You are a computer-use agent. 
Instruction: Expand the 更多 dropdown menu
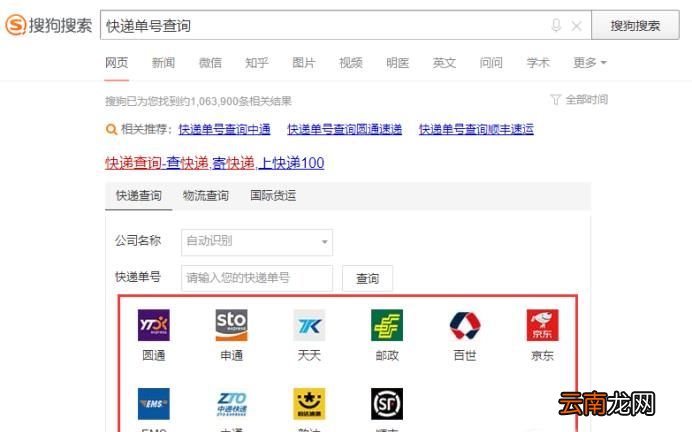point(590,63)
